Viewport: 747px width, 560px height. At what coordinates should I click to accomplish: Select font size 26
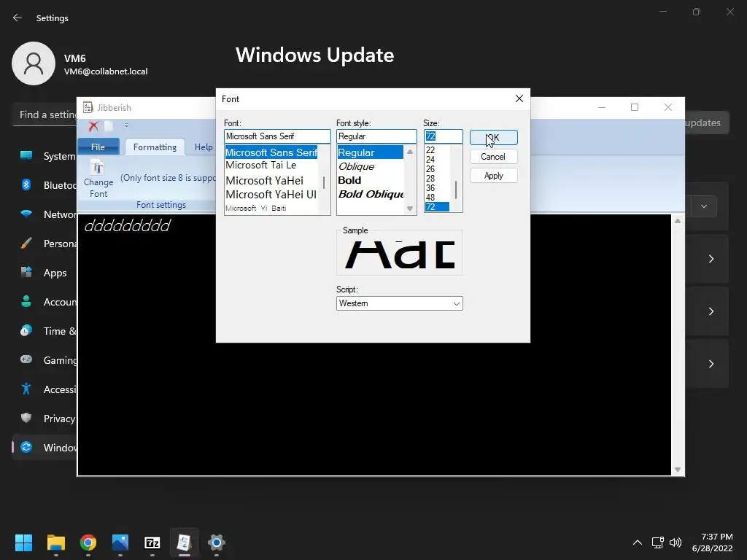(430, 169)
